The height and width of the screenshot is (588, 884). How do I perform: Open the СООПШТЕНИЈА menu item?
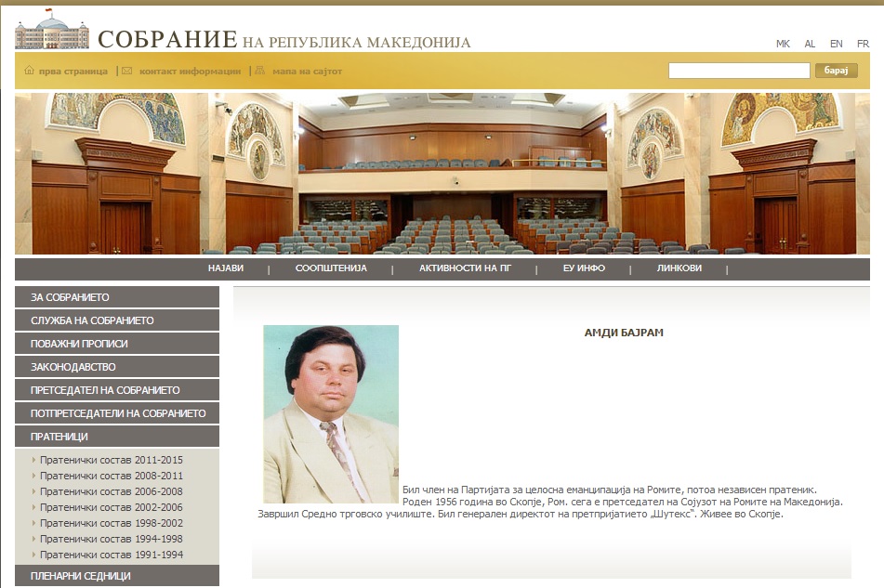331,268
